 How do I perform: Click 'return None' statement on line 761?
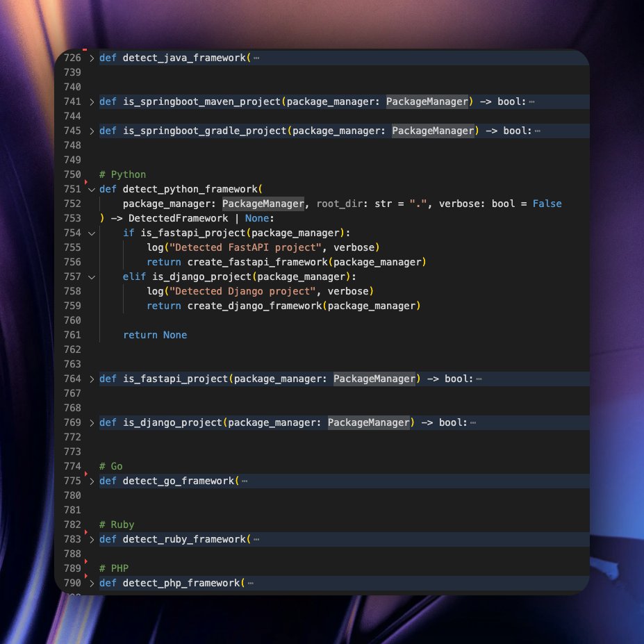click(x=155, y=335)
